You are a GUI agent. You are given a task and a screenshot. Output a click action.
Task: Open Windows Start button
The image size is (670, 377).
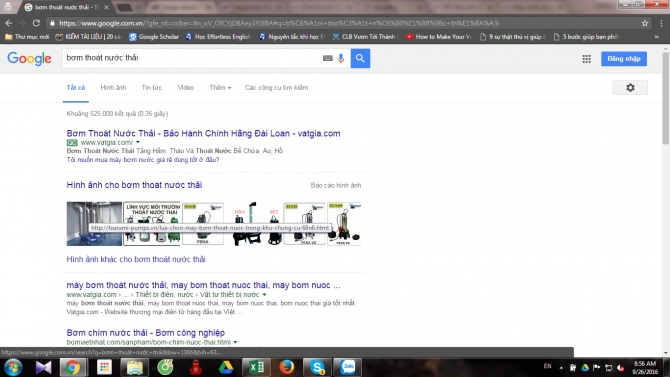(13, 368)
